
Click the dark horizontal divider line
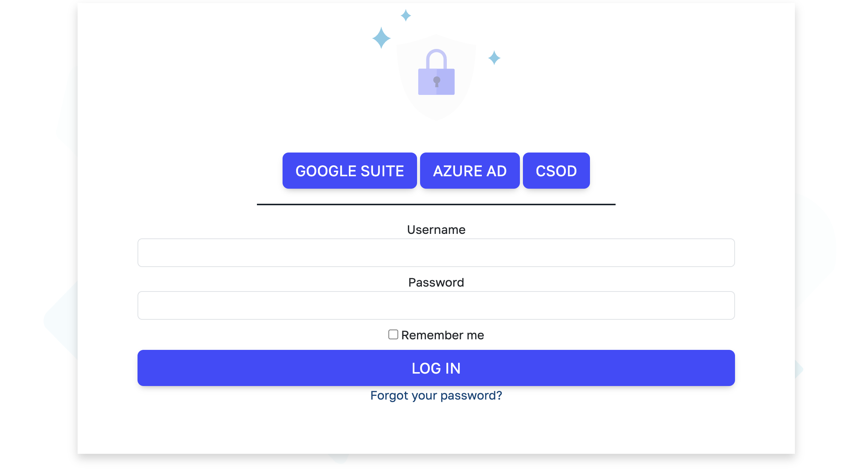click(x=436, y=204)
